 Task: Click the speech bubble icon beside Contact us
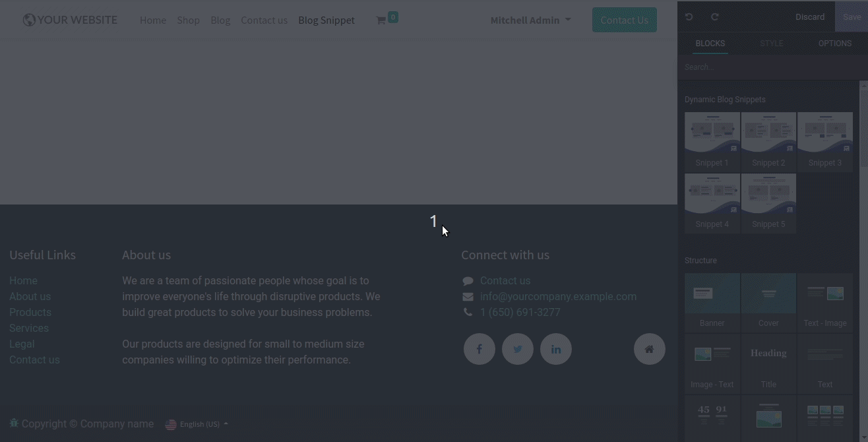(x=468, y=281)
